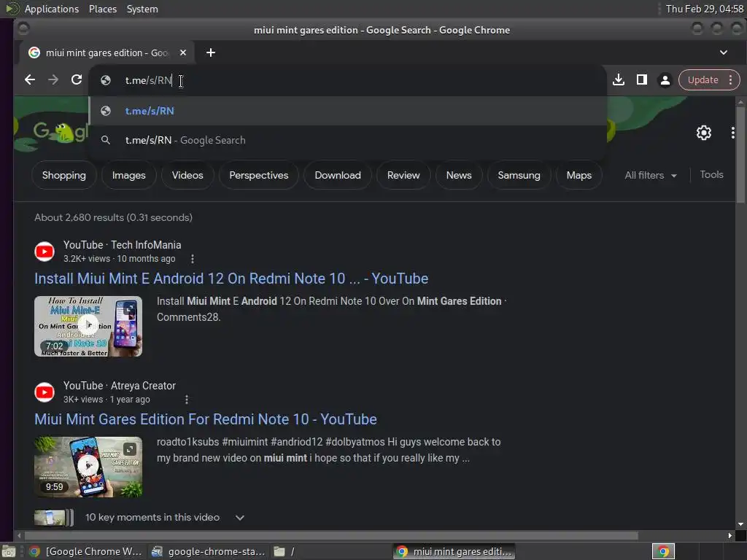
Task: Choose the t.me/s/RN URL suggestion
Action: tap(347, 111)
